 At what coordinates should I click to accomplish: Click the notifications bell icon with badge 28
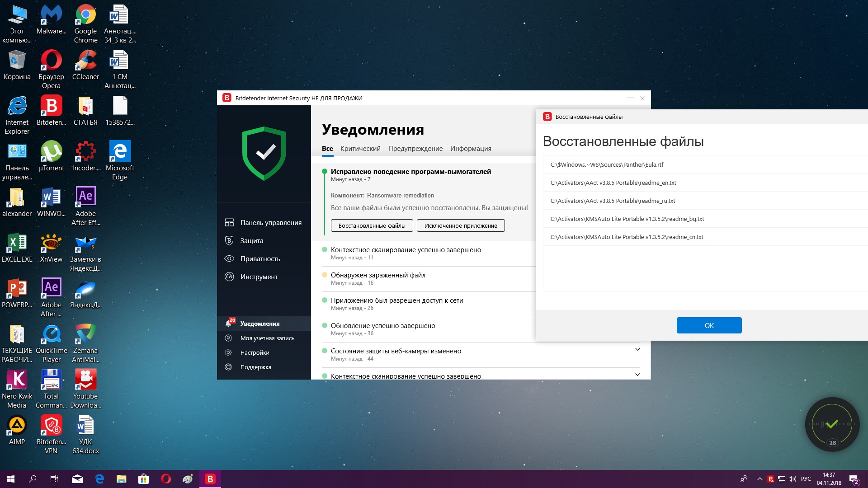coord(229,324)
